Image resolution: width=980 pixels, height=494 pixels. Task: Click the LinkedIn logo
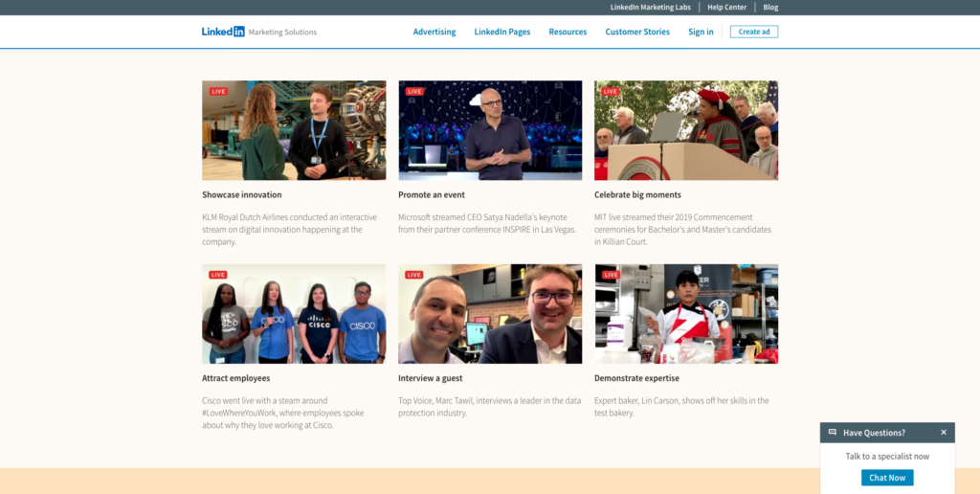click(x=223, y=32)
